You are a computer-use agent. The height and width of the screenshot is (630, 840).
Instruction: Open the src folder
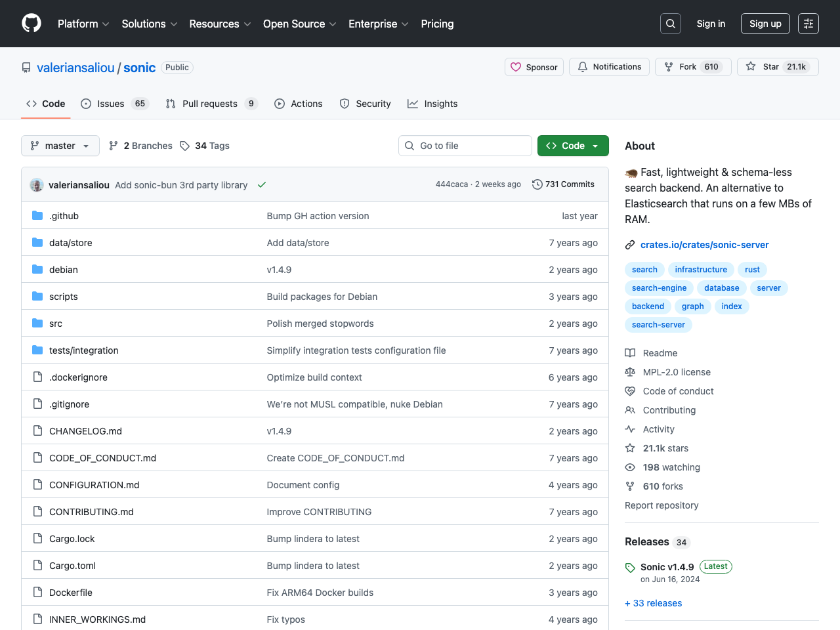[56, 324]
